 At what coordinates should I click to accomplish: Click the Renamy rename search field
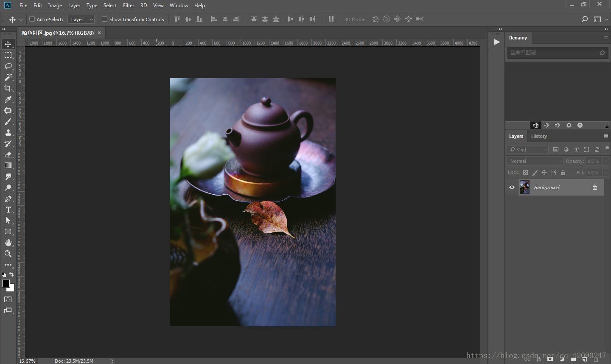[558, 53]
